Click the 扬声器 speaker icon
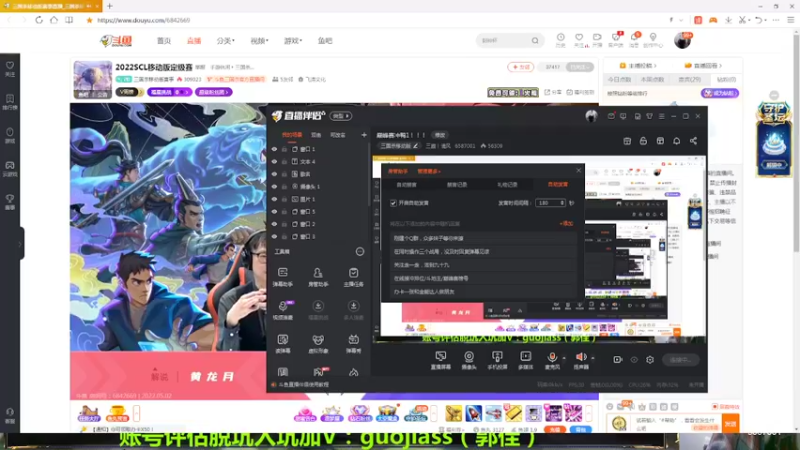Image resolution: width=800 pixels, height=450 pixels. click(x=581, y=359)
